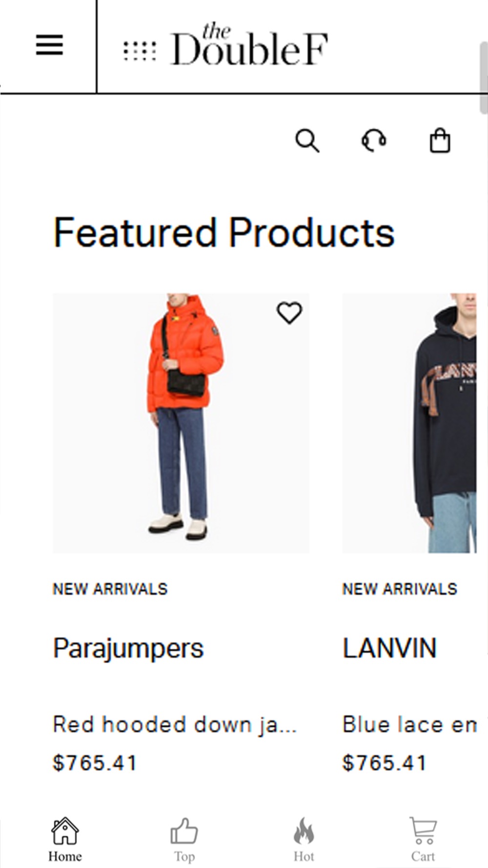Click the page vertical scrollbar
This screenshot has width=488, height=868.
click(x=484, y=78)
